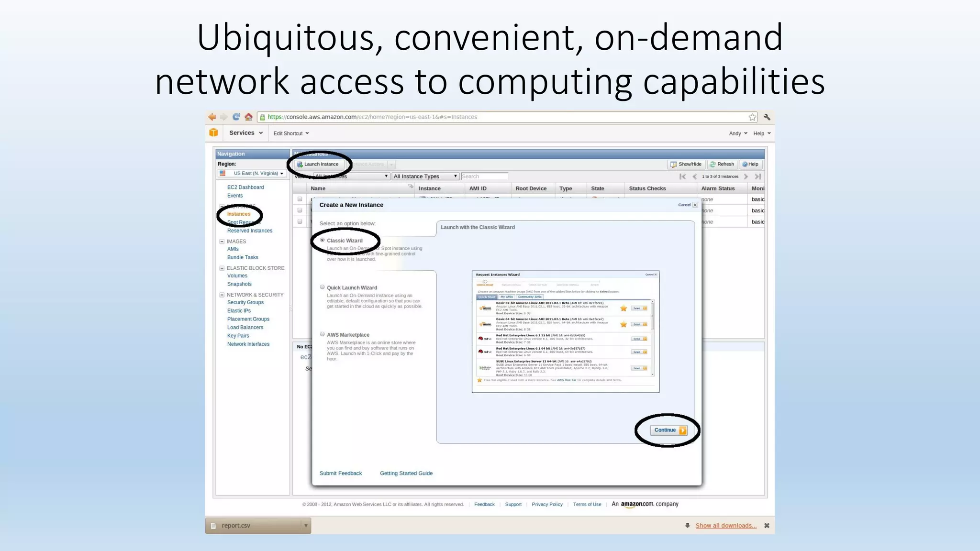980x551 pixels.
Task: Open the Services dropdown menu
Action: point(246,133)
